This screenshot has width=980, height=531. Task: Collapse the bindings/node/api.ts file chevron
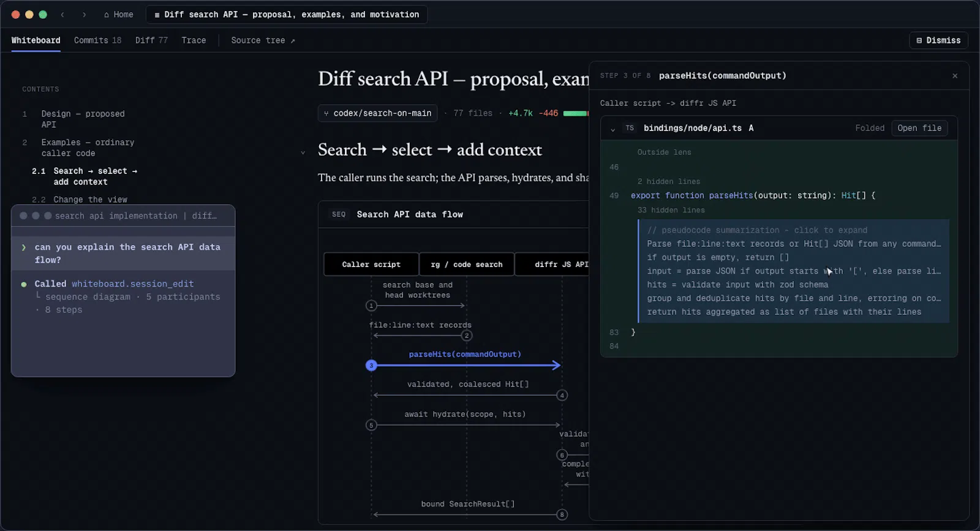pyautogui.click(x=612, y=129)
